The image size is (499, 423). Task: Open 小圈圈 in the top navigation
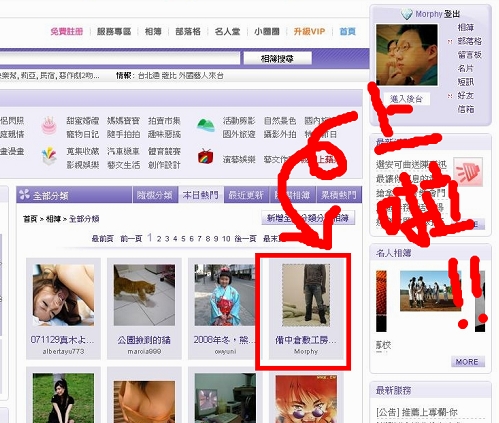[x=267, y=32]
